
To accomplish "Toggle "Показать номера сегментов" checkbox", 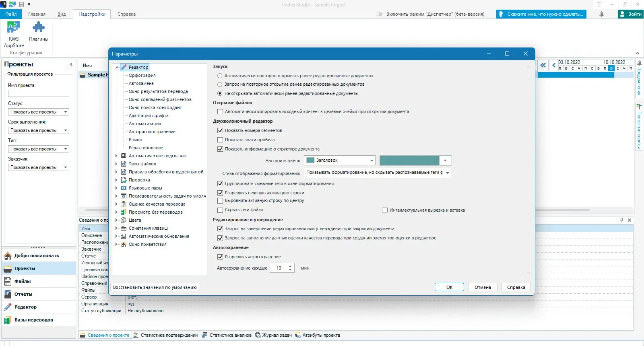I will [x=220, y=130].
